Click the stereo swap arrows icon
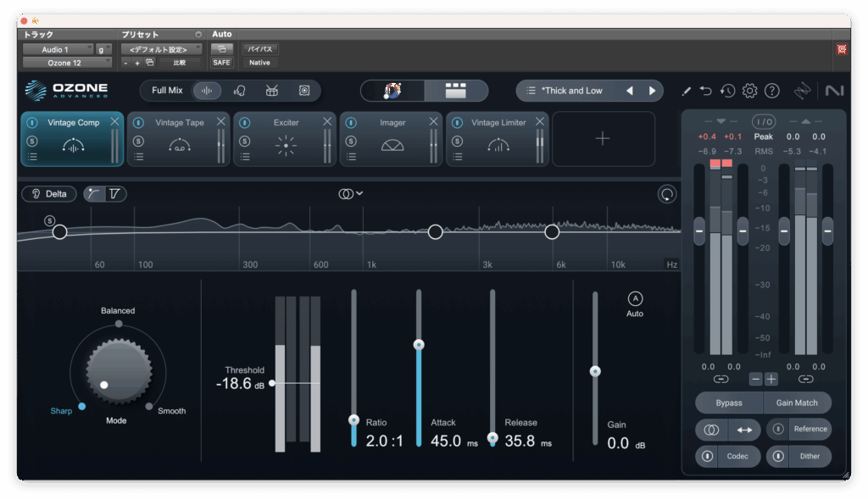 pyautogui.click(x=744, y=430)
